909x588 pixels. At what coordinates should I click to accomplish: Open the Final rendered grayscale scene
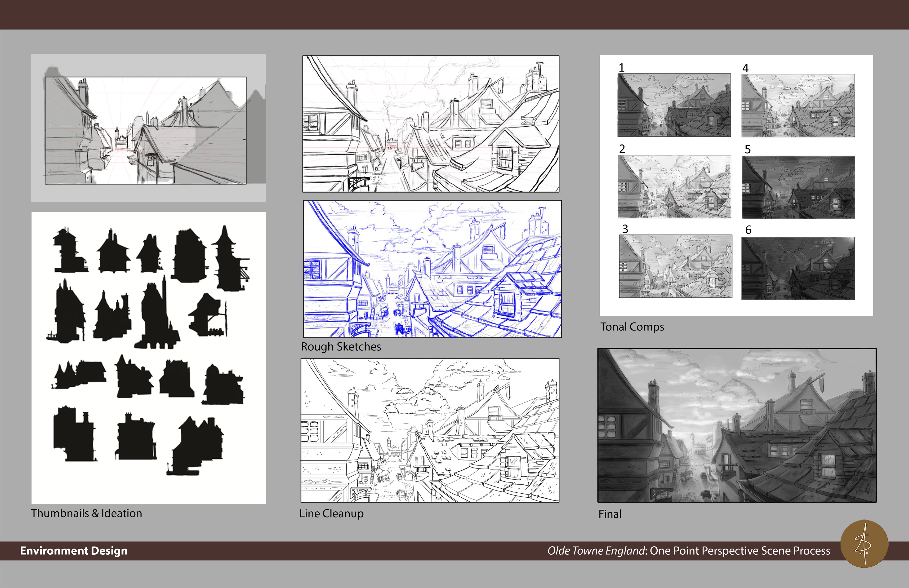tap(737, 425)
